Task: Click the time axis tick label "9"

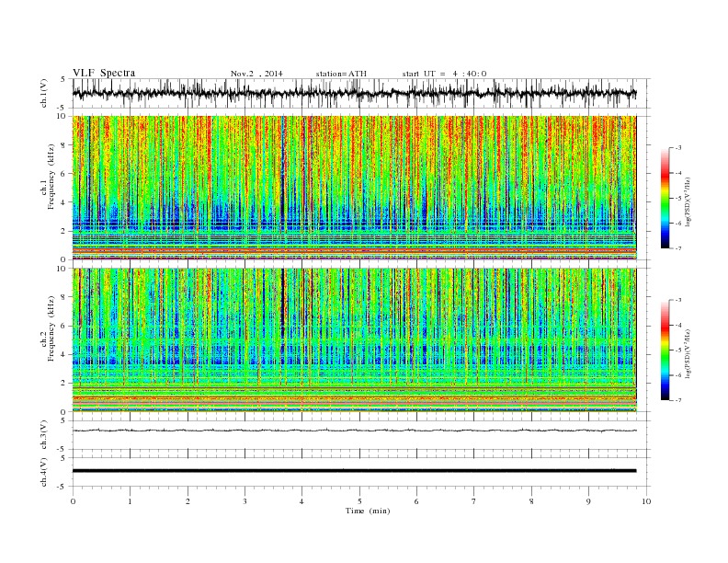Action: coord(588,501)
